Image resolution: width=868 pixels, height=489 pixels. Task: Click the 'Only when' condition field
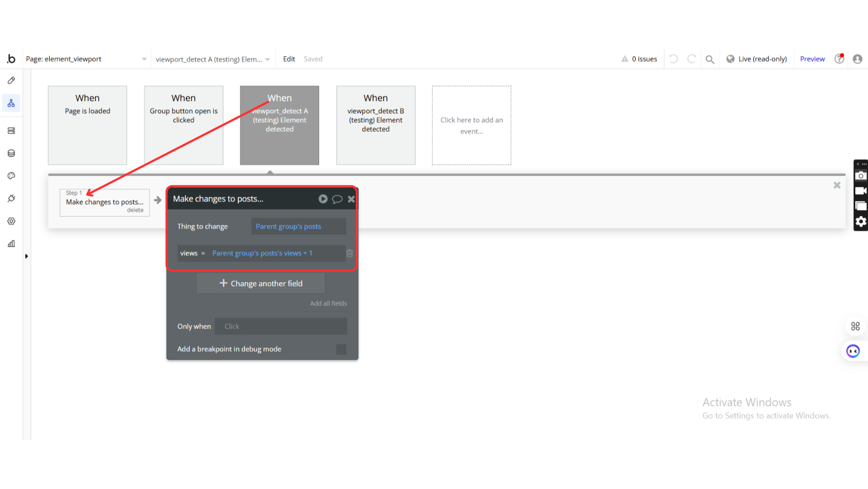[281, 327]
